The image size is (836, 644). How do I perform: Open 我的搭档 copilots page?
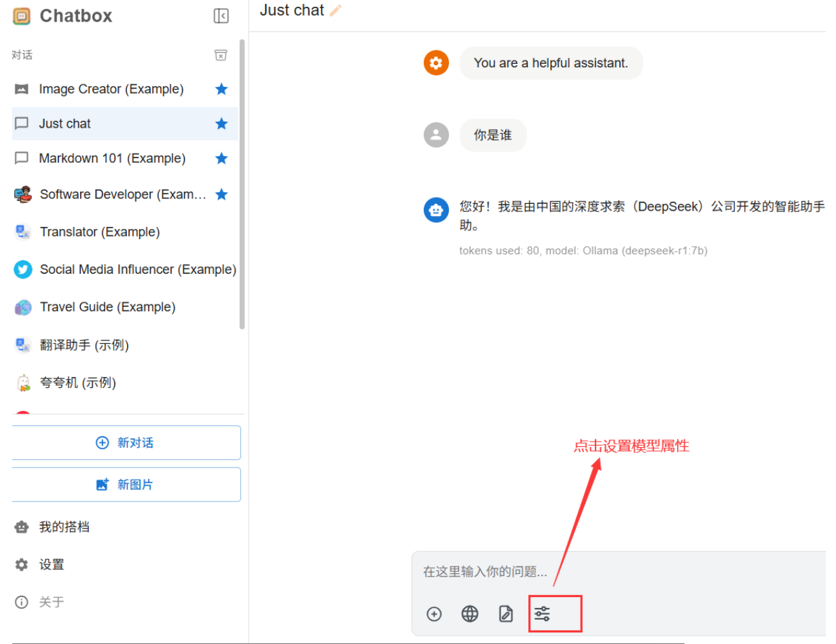coord(64,526)
